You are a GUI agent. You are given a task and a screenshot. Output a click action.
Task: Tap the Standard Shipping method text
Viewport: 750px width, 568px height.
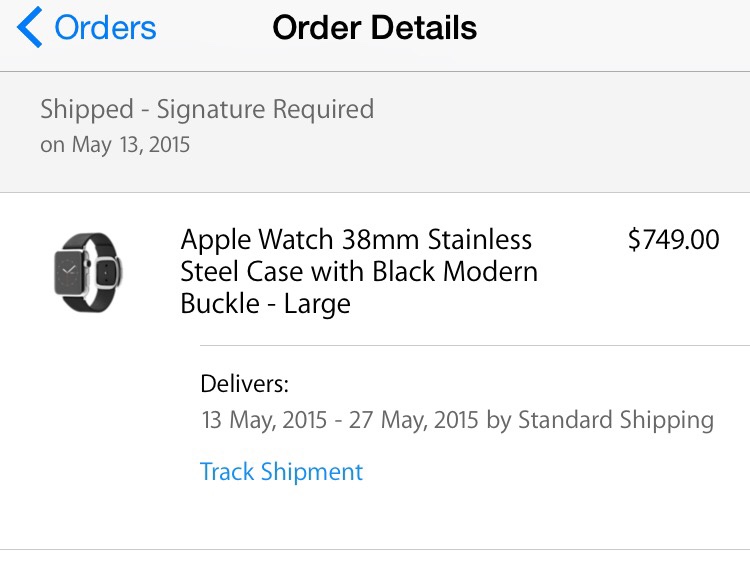pyautogui.click(x=615, y=420)
